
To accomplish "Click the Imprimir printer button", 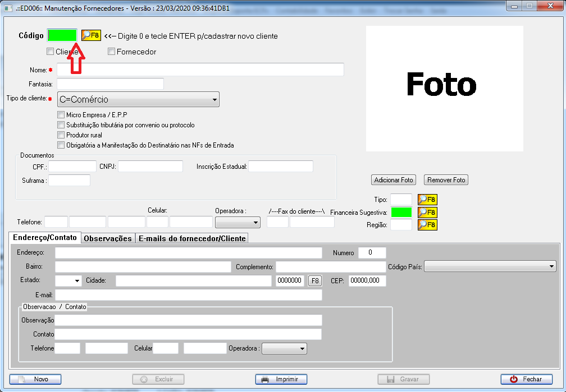I will coord(281,379).
